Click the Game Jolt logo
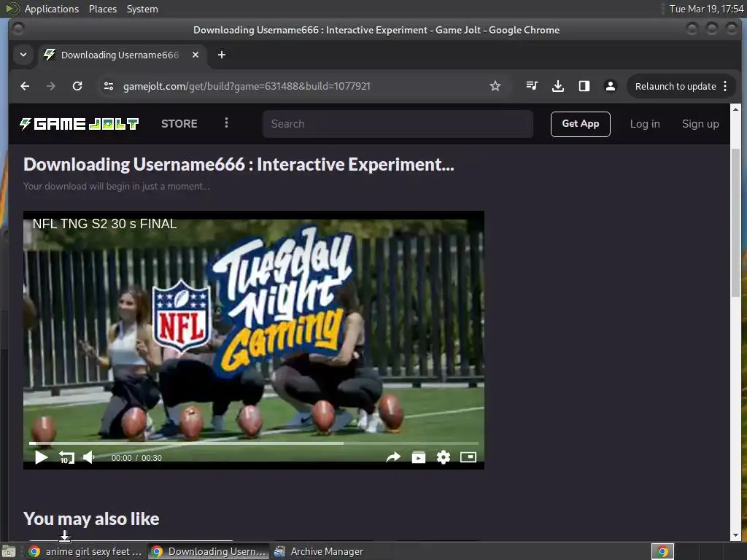 (x=79, y=124)
